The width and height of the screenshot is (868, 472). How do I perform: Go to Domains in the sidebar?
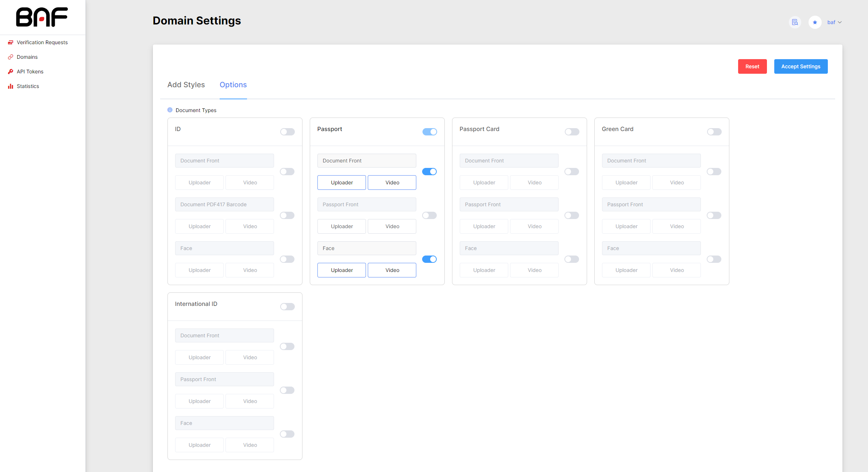(27, 57)
